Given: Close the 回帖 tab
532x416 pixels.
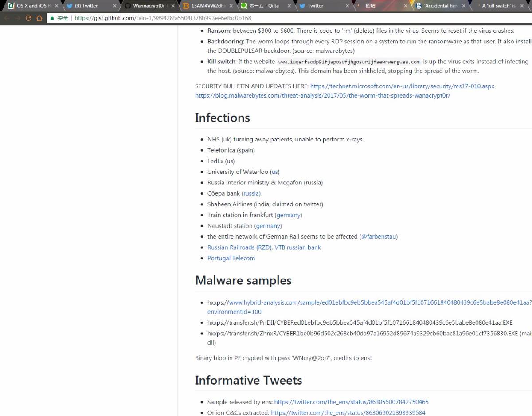Looking at the screenshot, I should point(405,6).
